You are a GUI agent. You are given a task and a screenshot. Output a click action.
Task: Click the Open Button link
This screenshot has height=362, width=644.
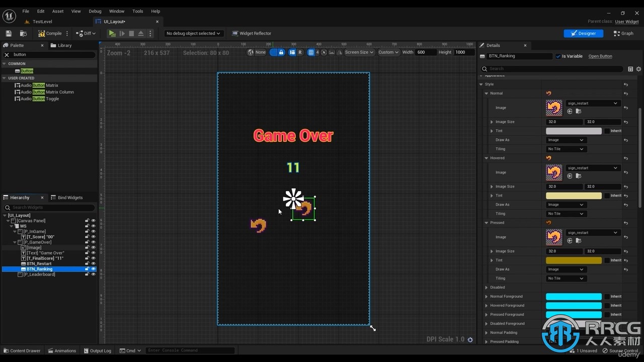click(x=600, y=56)
